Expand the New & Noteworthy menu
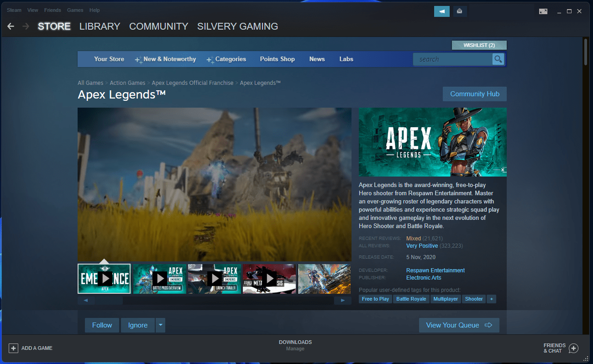Screen dimensions: 593x364 tap(165, 59)
